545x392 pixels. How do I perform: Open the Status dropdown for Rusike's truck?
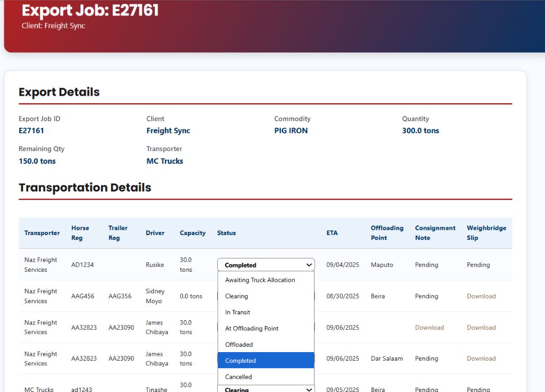click(265, 264)
